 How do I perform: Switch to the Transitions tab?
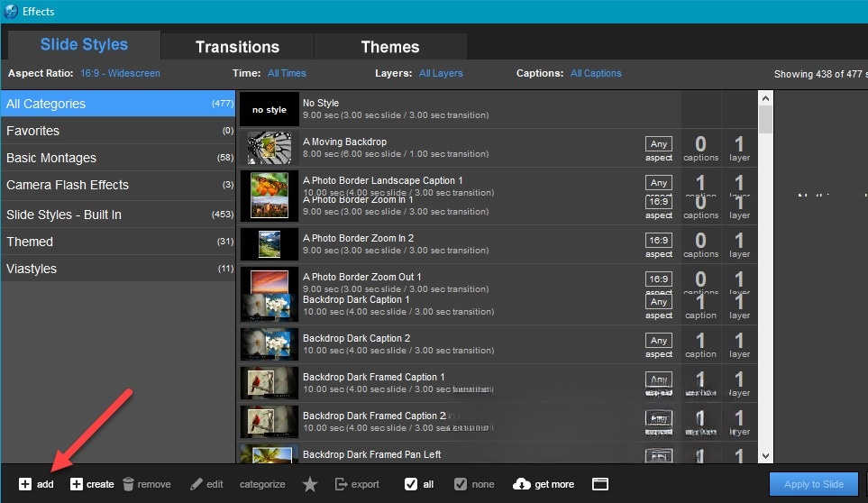point(237,47)
